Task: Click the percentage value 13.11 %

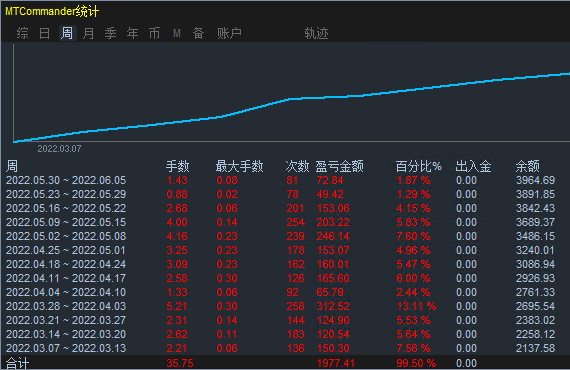Action: [416, 306]
